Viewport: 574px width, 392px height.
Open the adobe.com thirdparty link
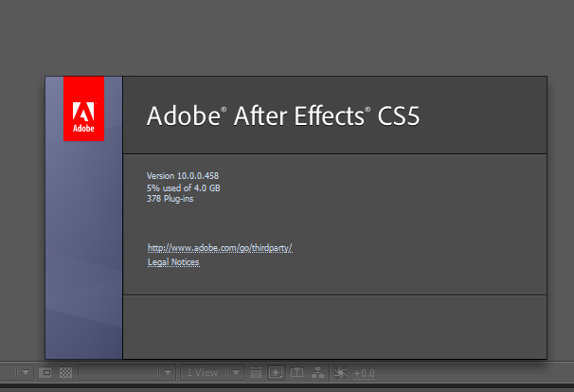220,248
